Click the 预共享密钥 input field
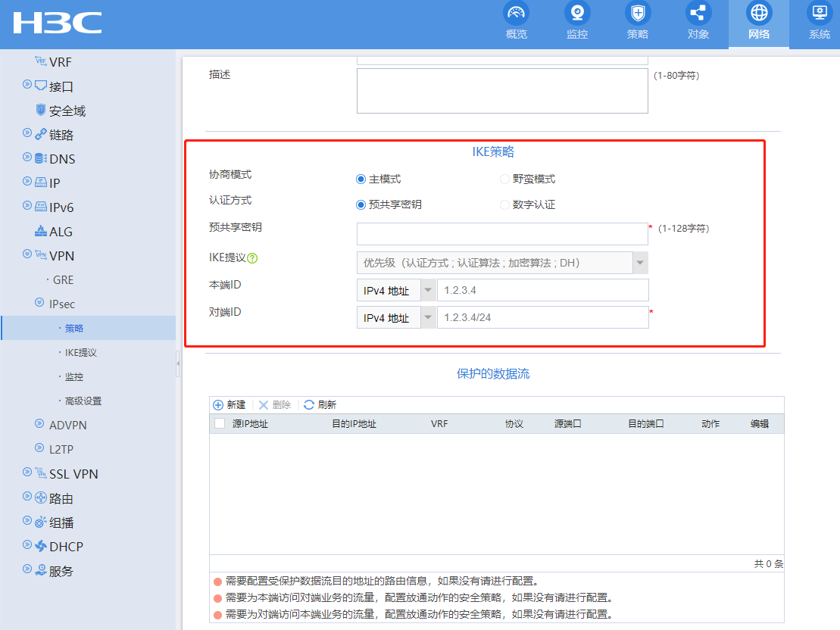 (x=502, y=234)
